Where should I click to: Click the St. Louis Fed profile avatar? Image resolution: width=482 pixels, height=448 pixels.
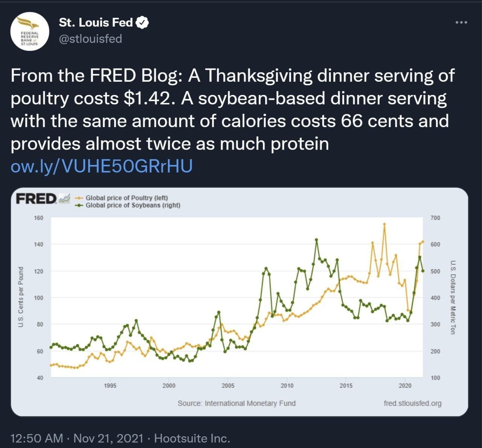coord(29,31)
